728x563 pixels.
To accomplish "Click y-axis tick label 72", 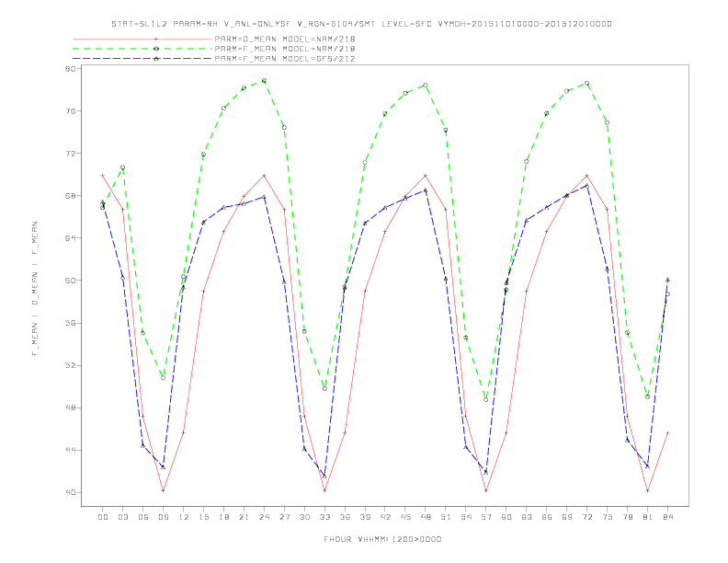I will tap(71, 154).
